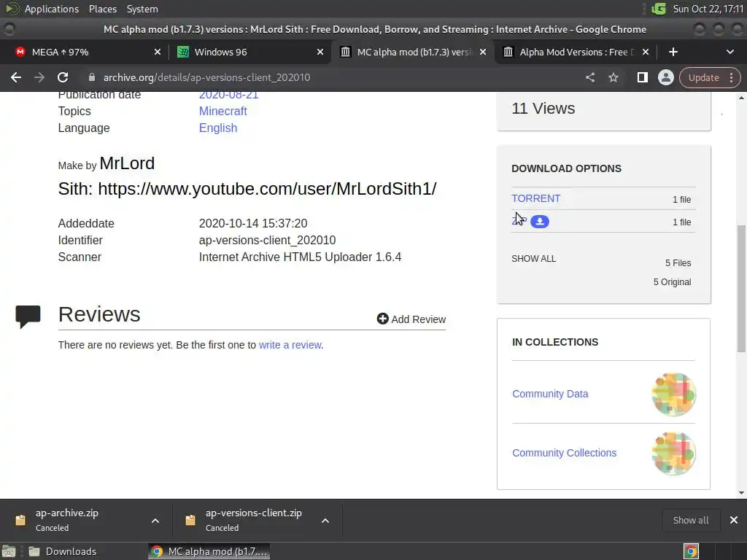Click SHOW ALL download files

(x=533, y=259)
